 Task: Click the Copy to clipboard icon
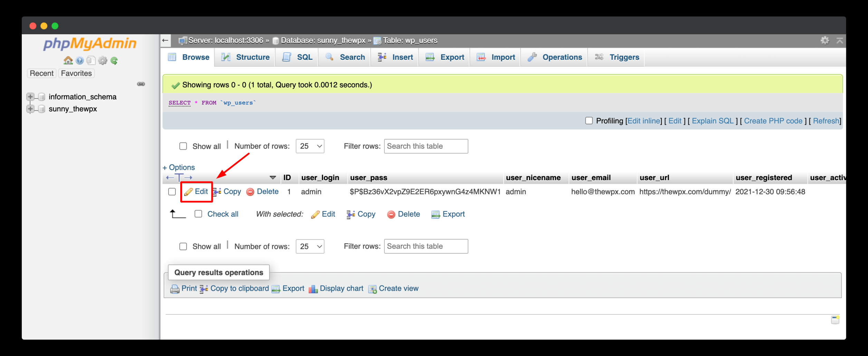click(204, 289)
